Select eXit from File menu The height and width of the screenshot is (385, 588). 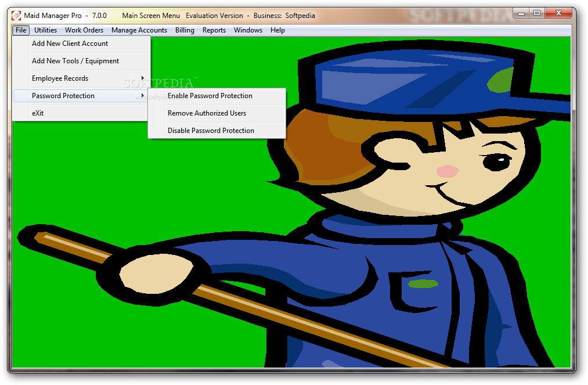click(x=81, y=113)
